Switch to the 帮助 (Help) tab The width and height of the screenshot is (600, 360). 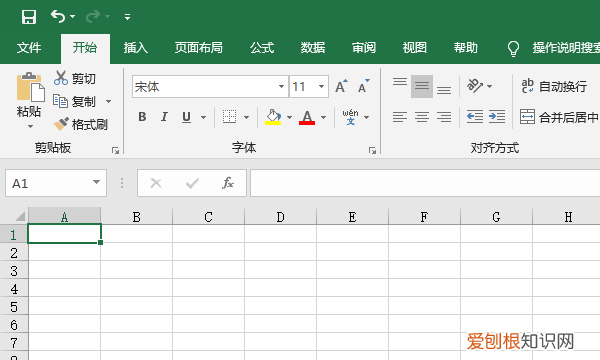[466, 48]
